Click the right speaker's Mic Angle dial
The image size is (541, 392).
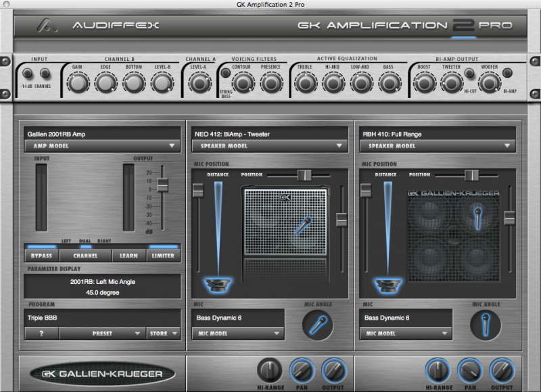[x=486, y=325]
